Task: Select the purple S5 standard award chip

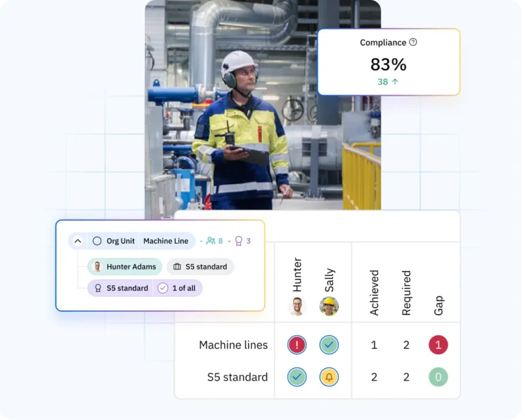Action: coord(121,288)
